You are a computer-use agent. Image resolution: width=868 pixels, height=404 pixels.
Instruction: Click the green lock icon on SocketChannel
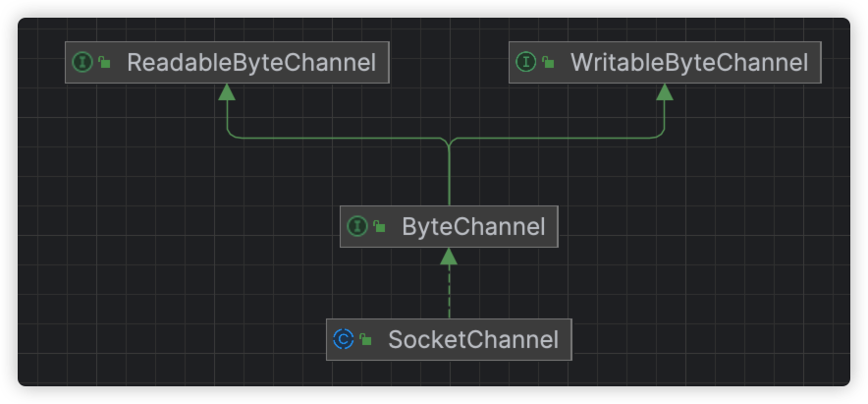(x=365, y=341)
